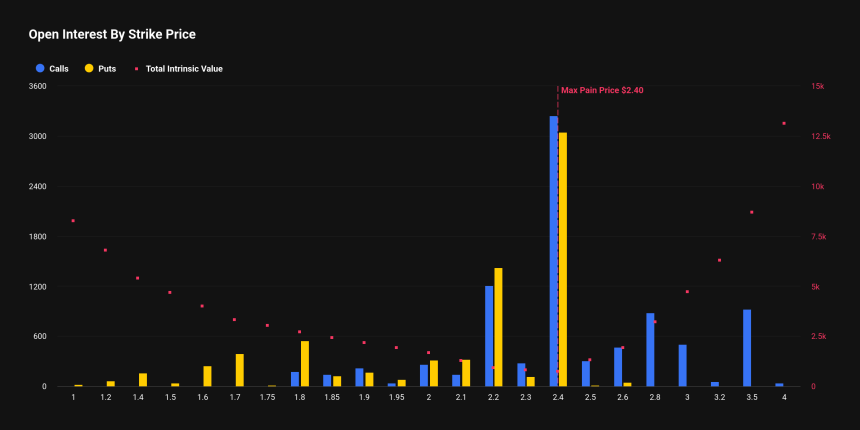The image size is (860, 430).
Task: Click the blue Calls legend dot
Action: pos(40,69)
